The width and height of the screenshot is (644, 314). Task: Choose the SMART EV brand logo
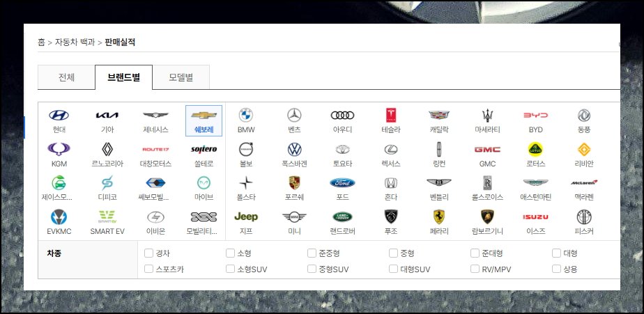tap(107, 217)
